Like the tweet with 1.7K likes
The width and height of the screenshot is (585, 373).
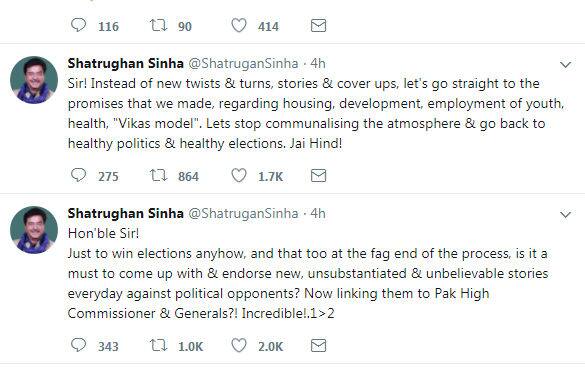[x=239, y=175]
